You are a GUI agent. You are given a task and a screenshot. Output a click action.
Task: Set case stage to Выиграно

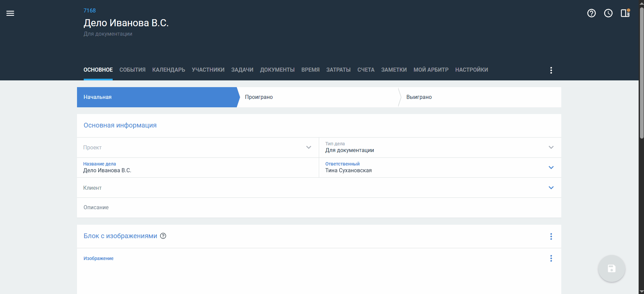[419, 97]
